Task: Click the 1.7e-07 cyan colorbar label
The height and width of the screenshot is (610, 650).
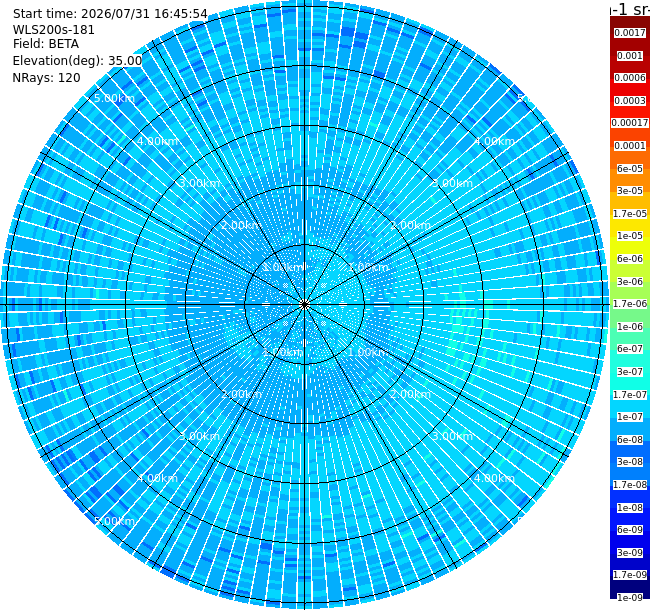Action: pos(630,395)
